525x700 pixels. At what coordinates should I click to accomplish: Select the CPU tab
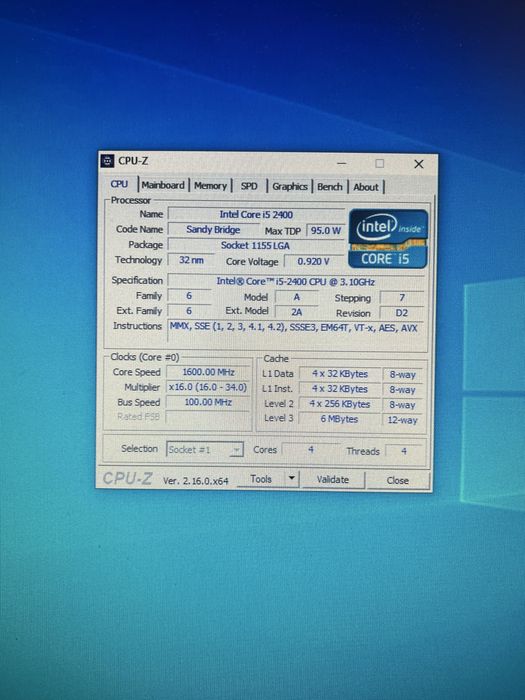pos(119,184)
